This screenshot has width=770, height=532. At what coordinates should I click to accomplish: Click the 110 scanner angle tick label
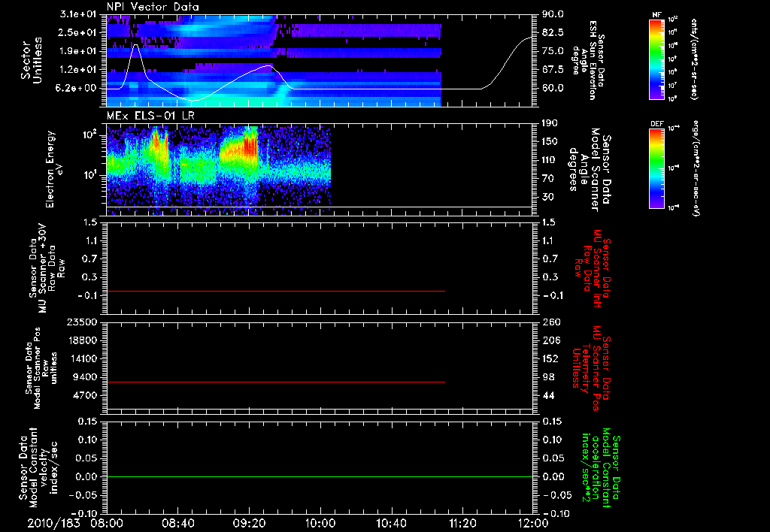[x=550, y=159]
